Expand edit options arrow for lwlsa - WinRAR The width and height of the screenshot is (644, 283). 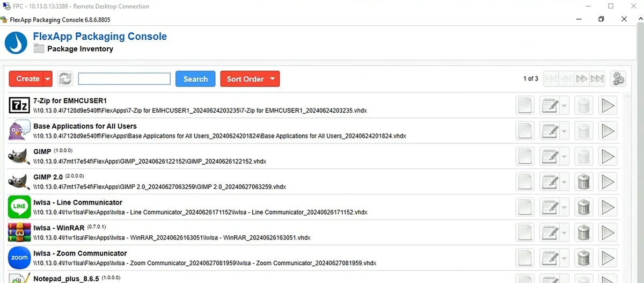click(564, 232)
